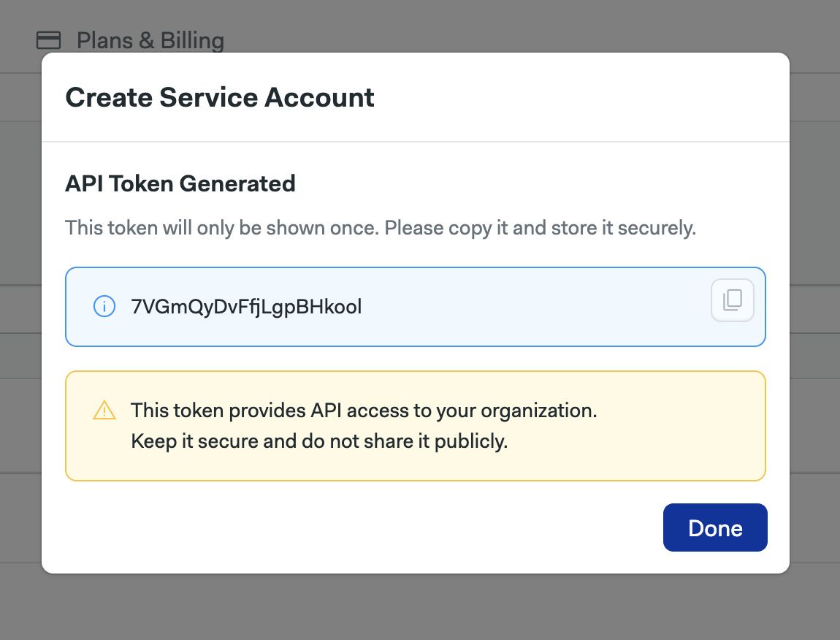Screen dimensions: 840x640
Task: Select the copy-to-clipboard button on the token field
Action: coord(732,300)
